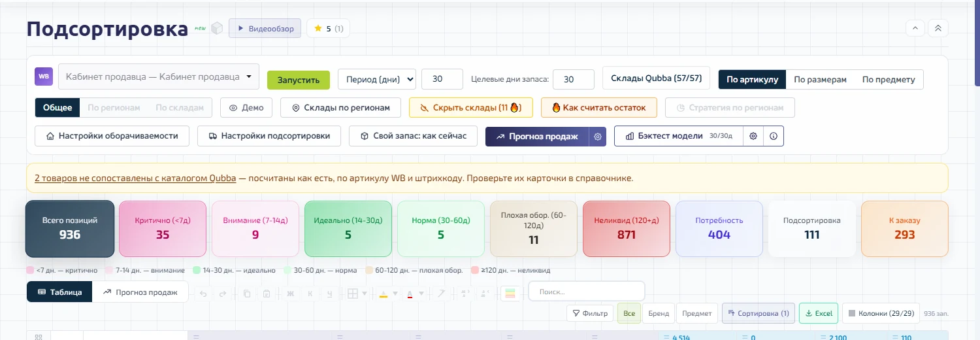The width and height of the screenshot is (980, 340).
Task: Open the Колонки (29/29) column chooser
Action: pyautogui.click(x=881, y=313)
